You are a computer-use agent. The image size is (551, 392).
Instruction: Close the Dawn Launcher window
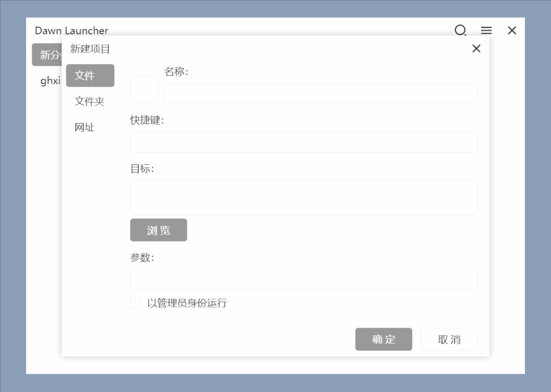(512, 31)
